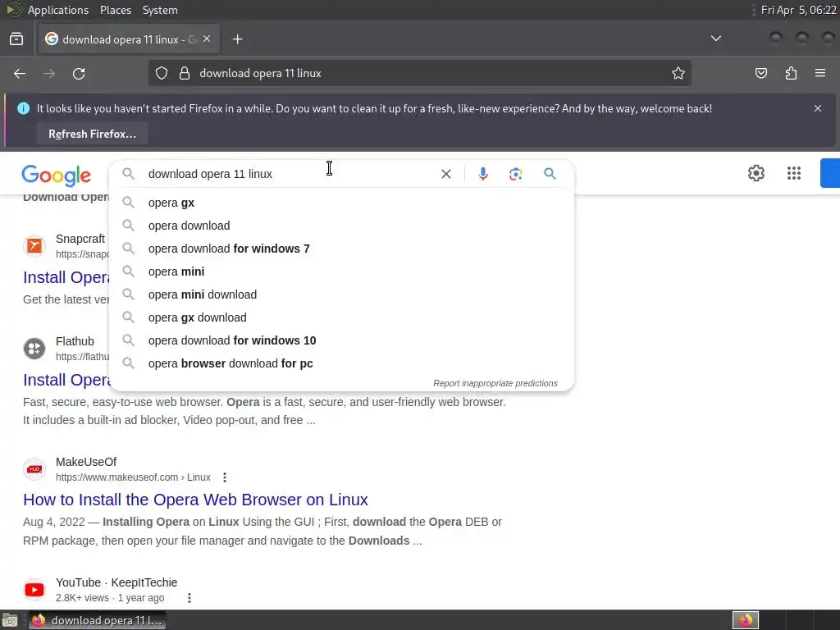Open a new tab with plus icon

(237, 39)
